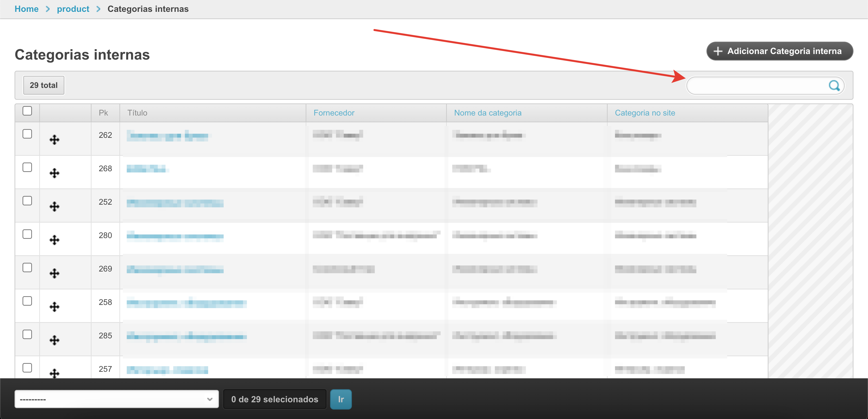Sort by the Fornecedor column

(x=333, y=113)
